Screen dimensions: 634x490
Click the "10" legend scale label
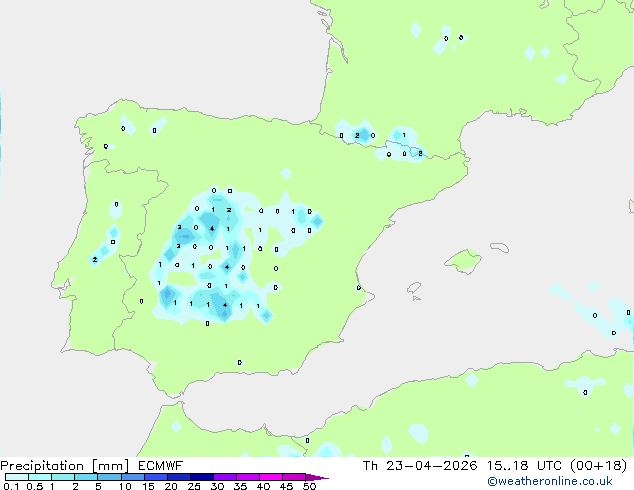(x=125, y=486)
